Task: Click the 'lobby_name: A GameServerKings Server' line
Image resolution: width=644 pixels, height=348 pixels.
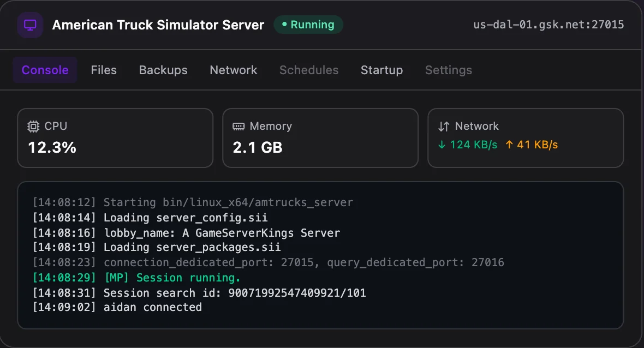Action: coord(187,233)
